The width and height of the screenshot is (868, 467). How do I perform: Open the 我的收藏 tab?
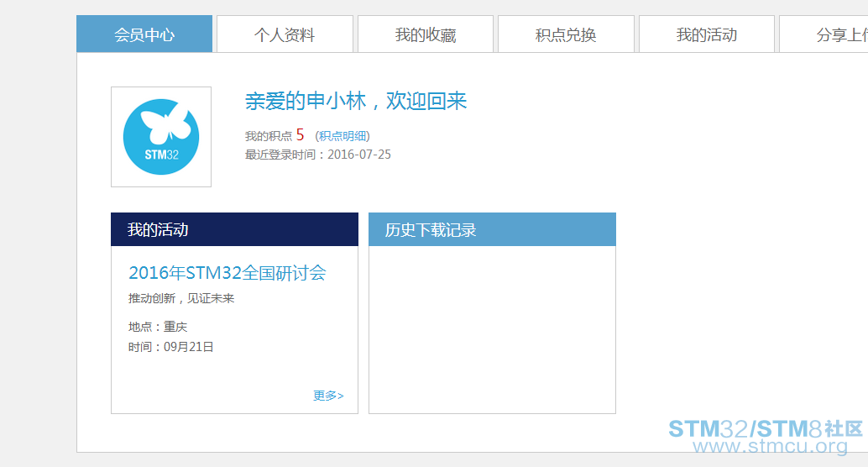pos(425,34)
